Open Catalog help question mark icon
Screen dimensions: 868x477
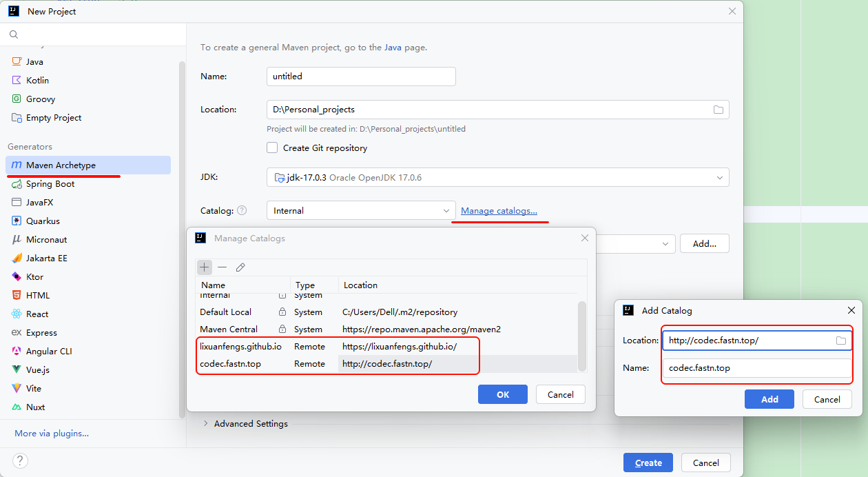(x=242, y=211)
